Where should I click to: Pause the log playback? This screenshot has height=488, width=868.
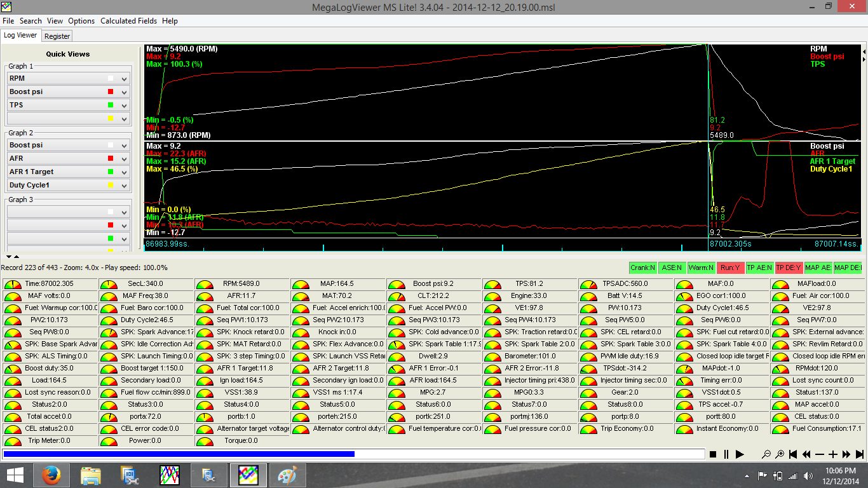click(x=726, y=454)
